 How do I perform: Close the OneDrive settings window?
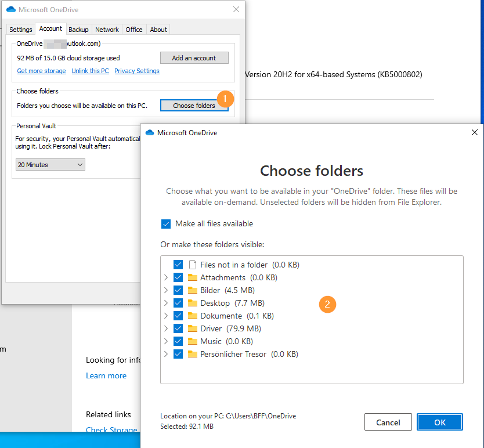(236, 9)
